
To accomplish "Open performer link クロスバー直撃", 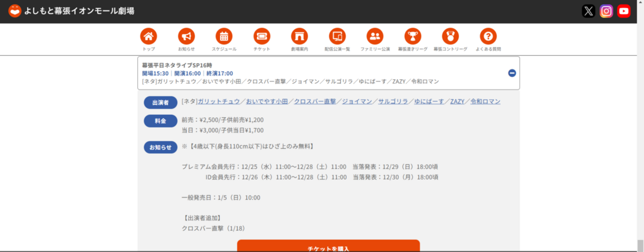I will pos(315,101).
